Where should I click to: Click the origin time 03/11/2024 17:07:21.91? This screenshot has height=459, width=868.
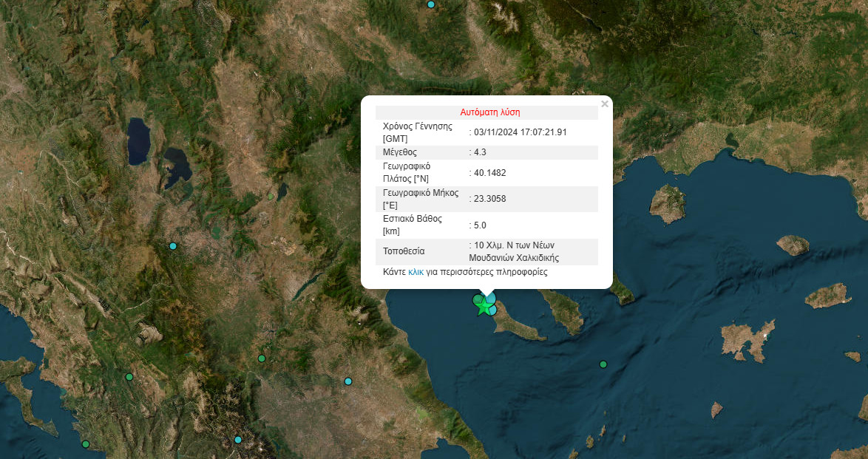coord(521,132)
